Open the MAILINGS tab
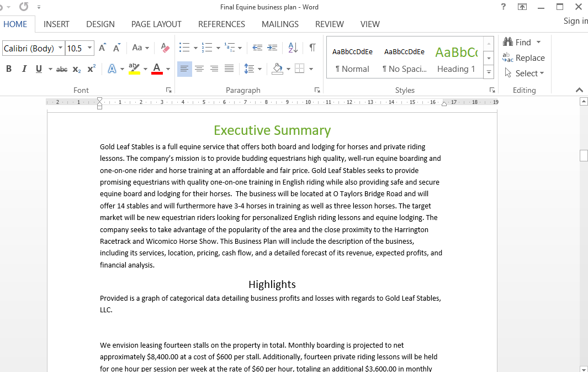This screenshot has width=588, height=372. point(280,24)
